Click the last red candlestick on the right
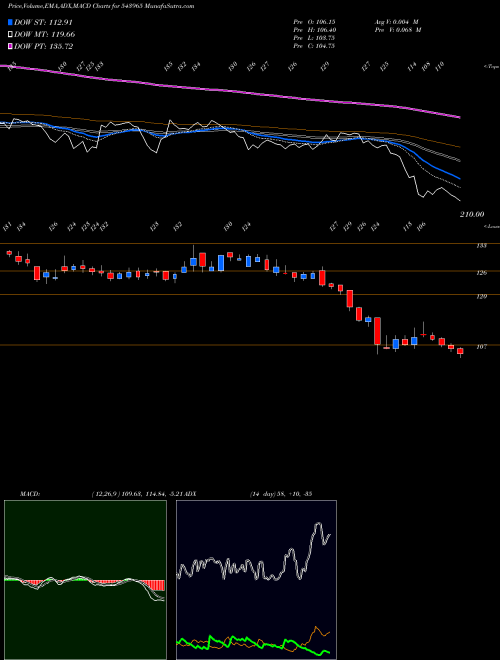500x660 pixels. tap(460, 351)
